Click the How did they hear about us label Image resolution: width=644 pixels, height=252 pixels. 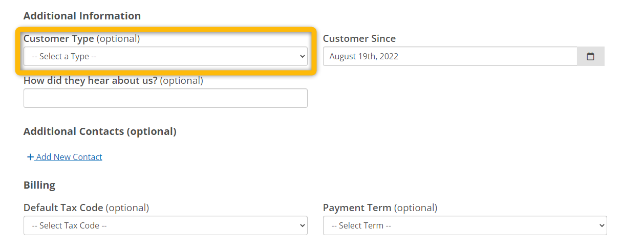point(91,80)
